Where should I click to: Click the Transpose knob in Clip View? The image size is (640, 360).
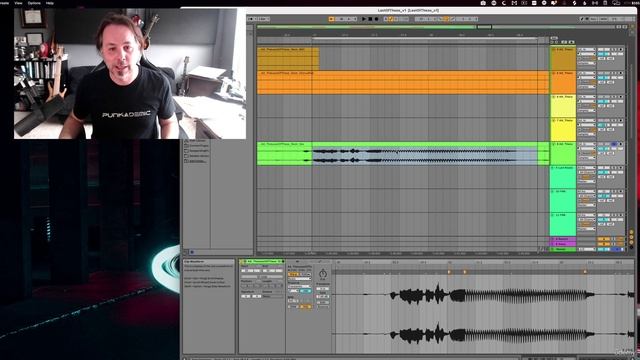tap(322, 274)
